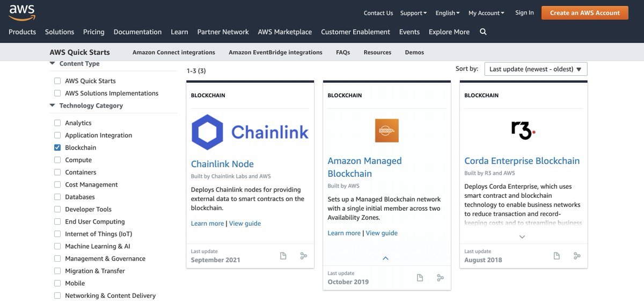
Task: Click the document icon on Amazon Managed Blockchain card
Action: [420, 278]
